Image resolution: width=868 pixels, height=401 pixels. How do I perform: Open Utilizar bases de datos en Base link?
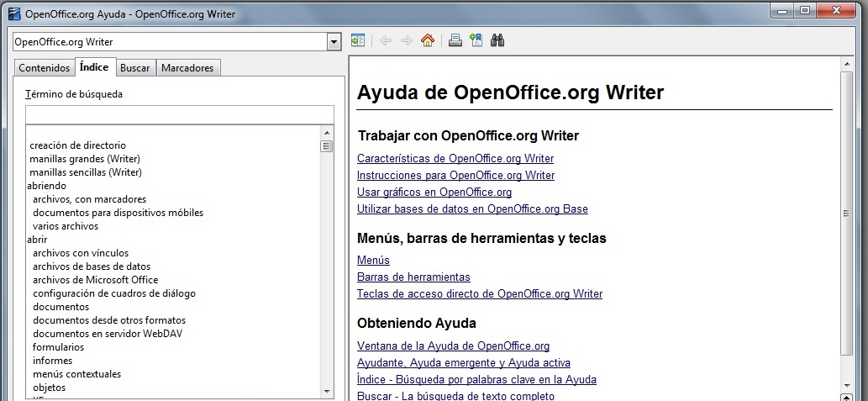472,209
